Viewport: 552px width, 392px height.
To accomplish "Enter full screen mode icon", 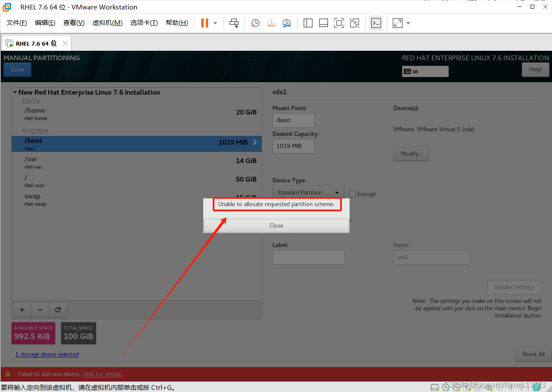I will click(339, 23).
